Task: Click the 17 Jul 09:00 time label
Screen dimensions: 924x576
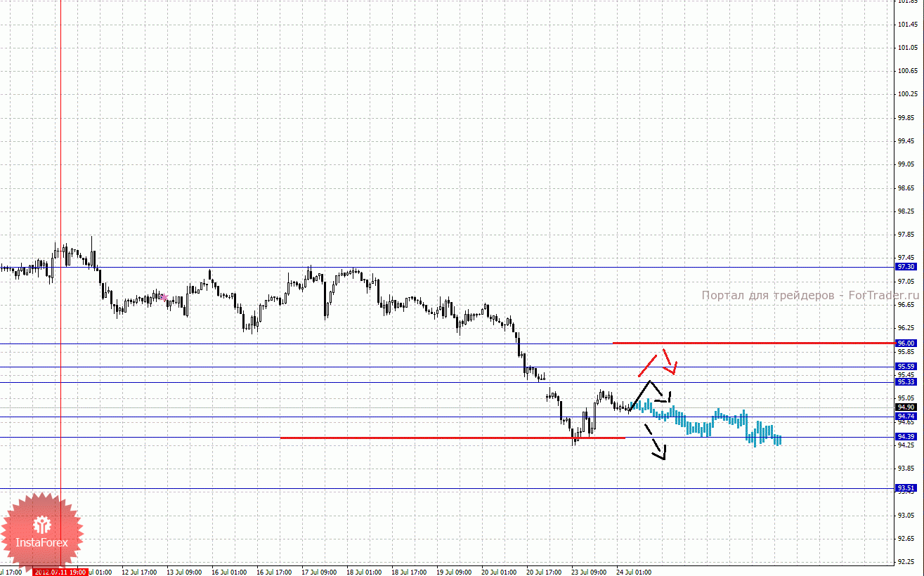Action: [x=319, y=572]
